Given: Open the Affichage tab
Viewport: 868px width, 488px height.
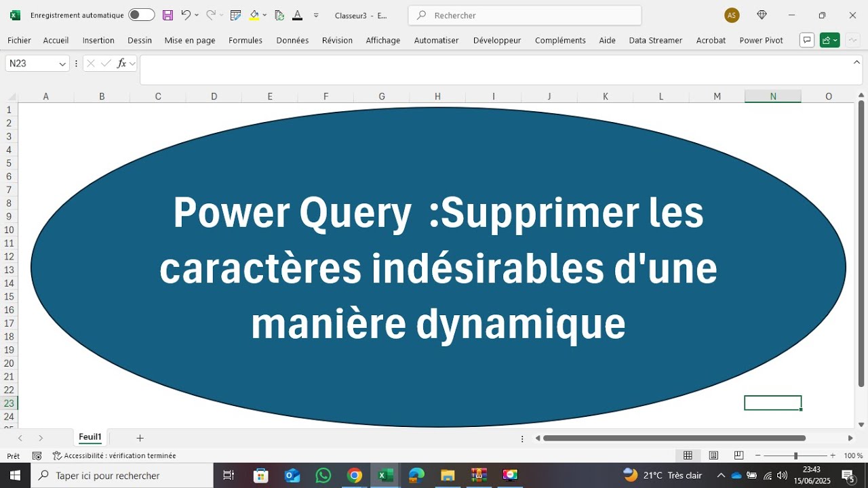Looking at the screenshot, I should coord(383,40).
